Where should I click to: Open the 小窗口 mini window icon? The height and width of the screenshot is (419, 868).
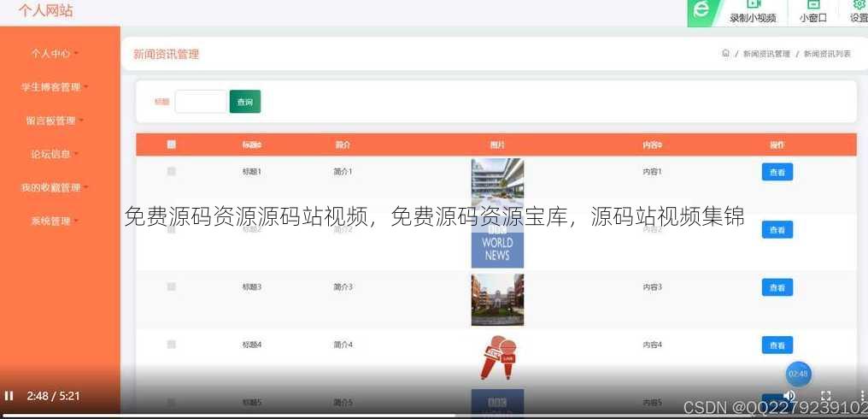coord(813,4)
